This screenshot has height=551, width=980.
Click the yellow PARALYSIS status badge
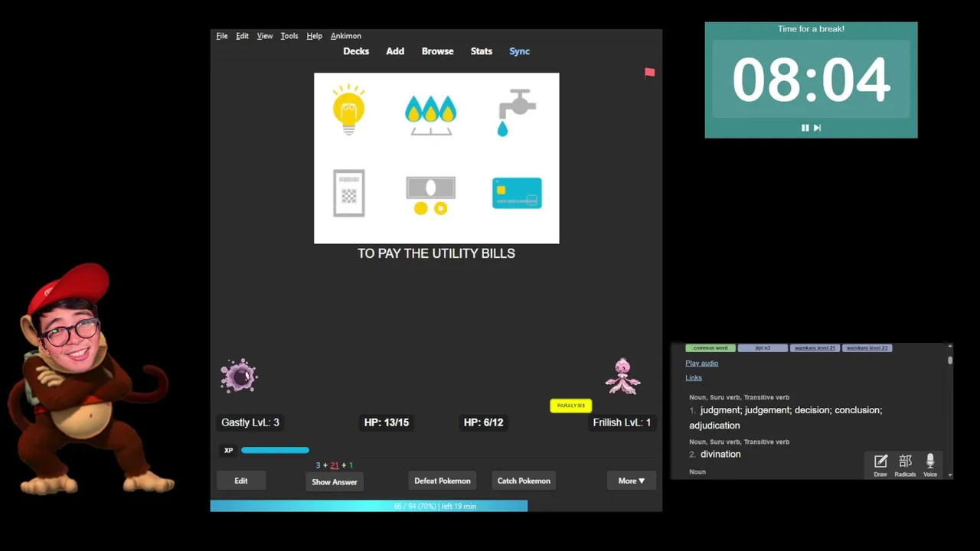(570, 406)
